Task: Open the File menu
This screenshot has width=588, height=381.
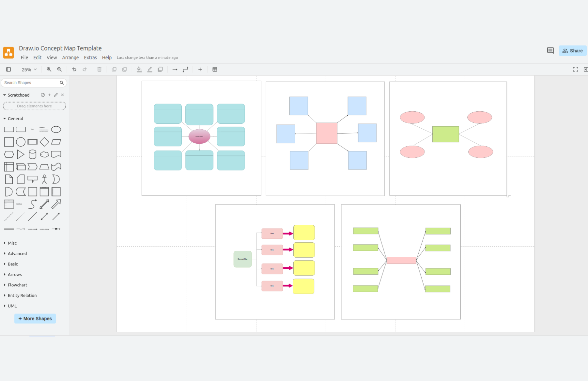Action: pos(24,57)
